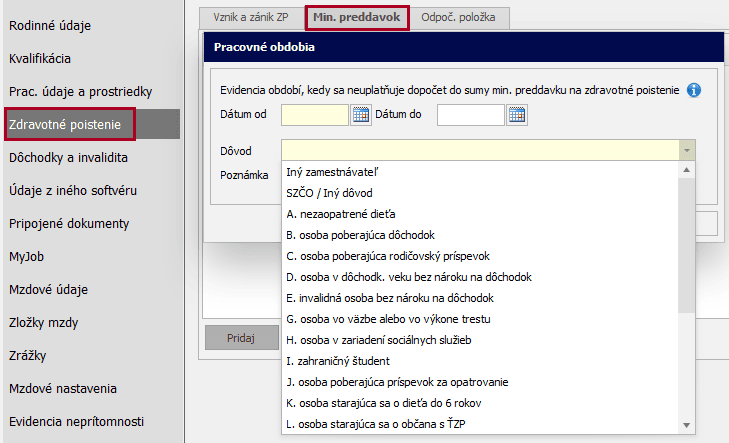Open calendar picker for Dátum do
729x443 pixels.
pos(517,115)
